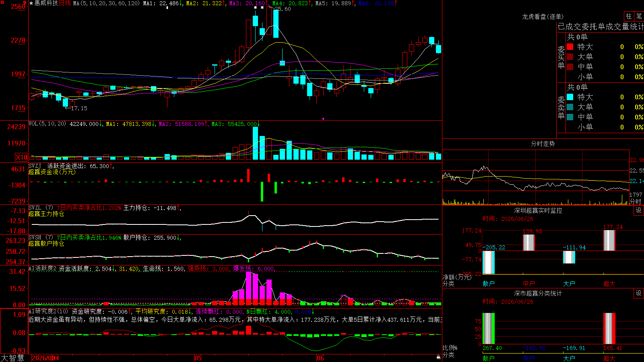
Task: Click the 深市超赢分类统计 title
Action: (x=538, y=293)
